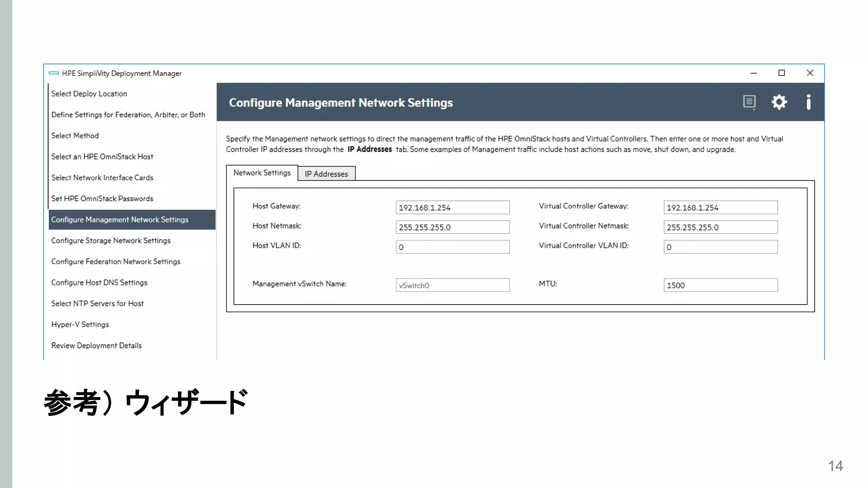Viewport: 868px width, 488px height.
Task: Open the log document icon in header
Action: pyautogui.click(x=749, y=102)
